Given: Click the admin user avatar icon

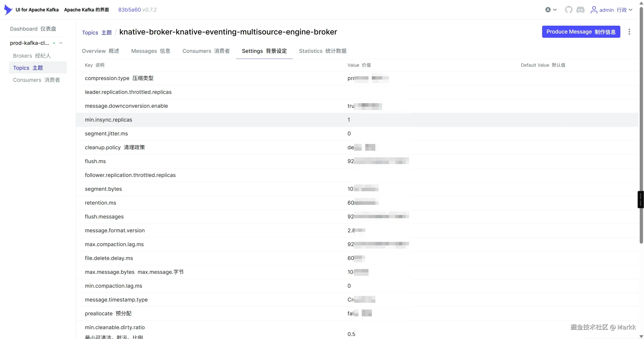Looking at the screenshot, I should tap(594, 10).
